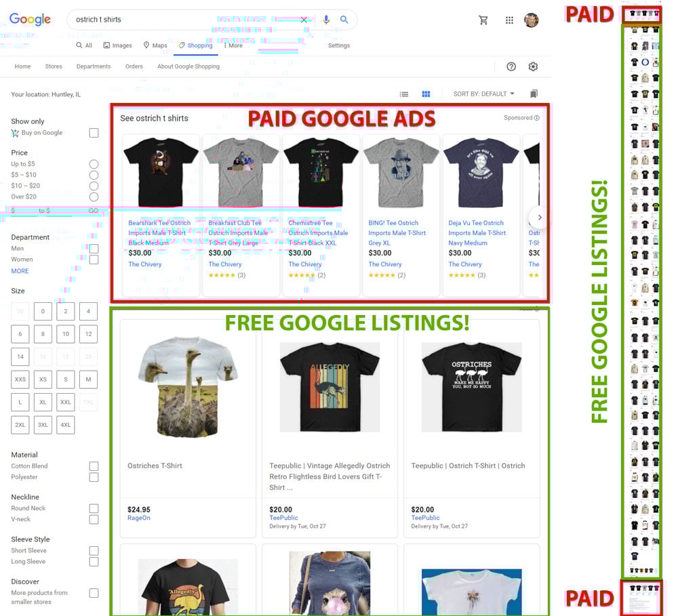Advance the sponsored carousel with arrow
678x616 pixels.
click(x=538, y=218)
